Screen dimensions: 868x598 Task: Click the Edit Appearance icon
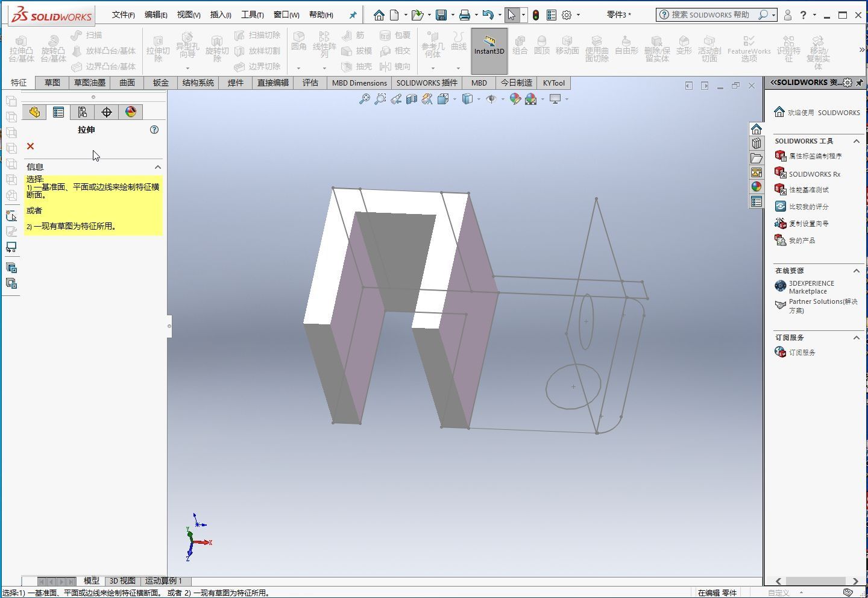(x=515, y=99)
